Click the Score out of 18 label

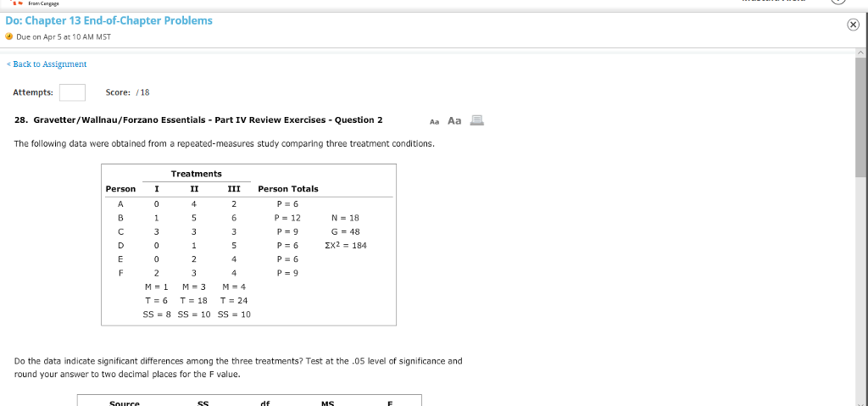tap(128, 92)
